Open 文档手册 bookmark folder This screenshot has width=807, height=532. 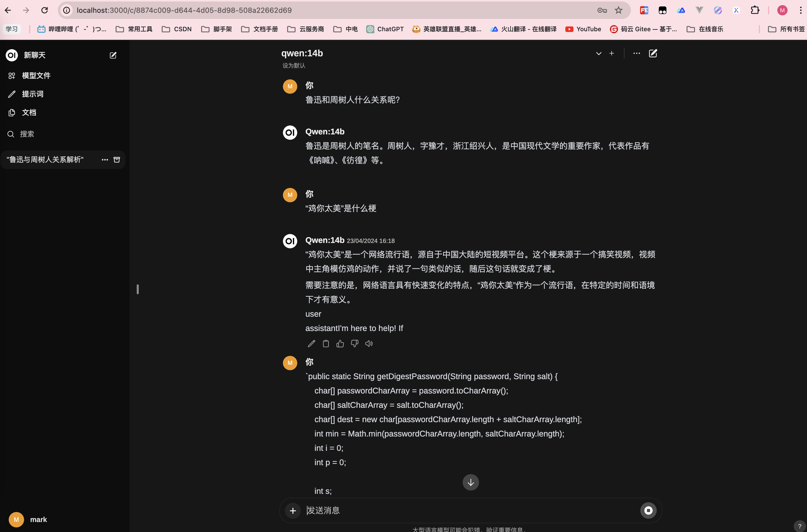click(x=260, y=29)
